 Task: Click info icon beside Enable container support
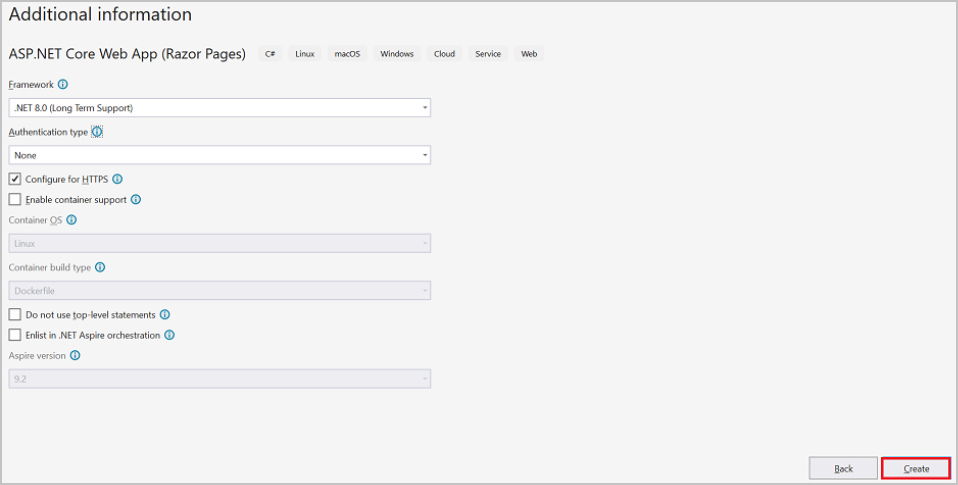click(x=136, y=199)
